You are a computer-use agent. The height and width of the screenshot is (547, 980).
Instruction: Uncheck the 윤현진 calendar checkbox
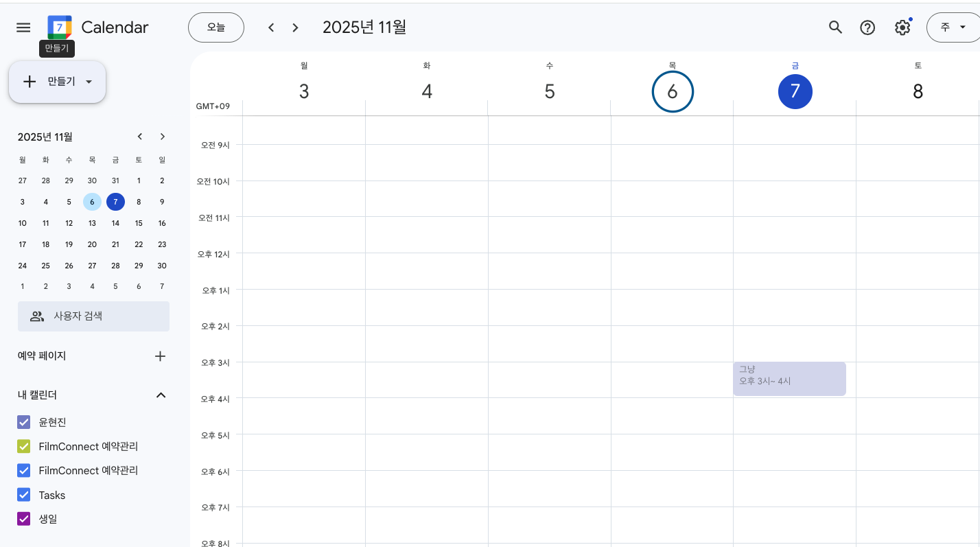[24, 422]
